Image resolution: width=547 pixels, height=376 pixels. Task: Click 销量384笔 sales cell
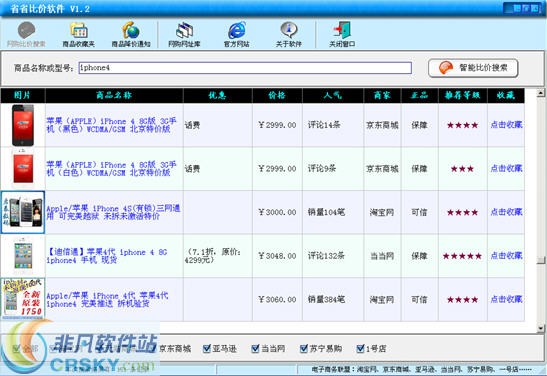333,299
